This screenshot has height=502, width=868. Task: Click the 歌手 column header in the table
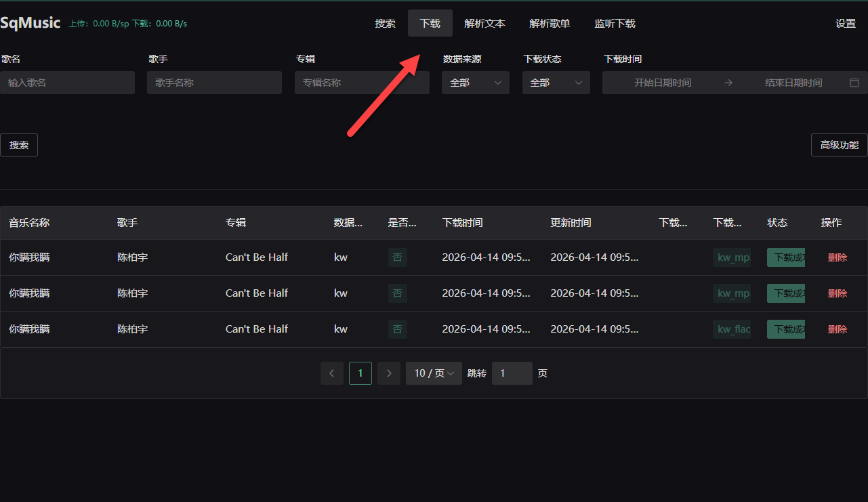pyautogui.click(x=127, y=223)
